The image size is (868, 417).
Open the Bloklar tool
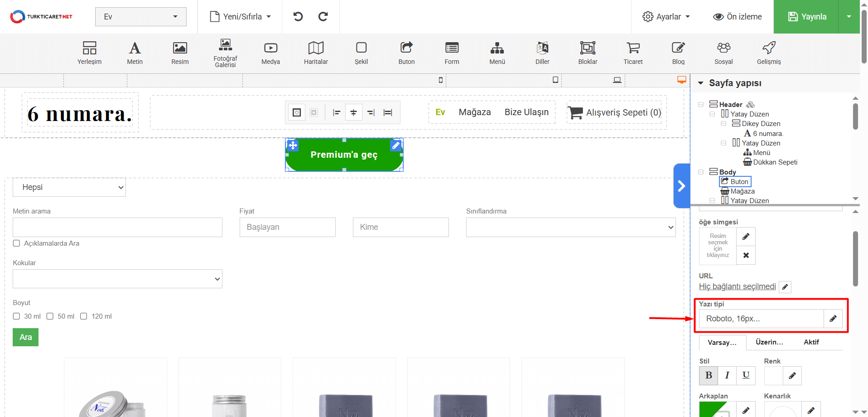[588, 53]
